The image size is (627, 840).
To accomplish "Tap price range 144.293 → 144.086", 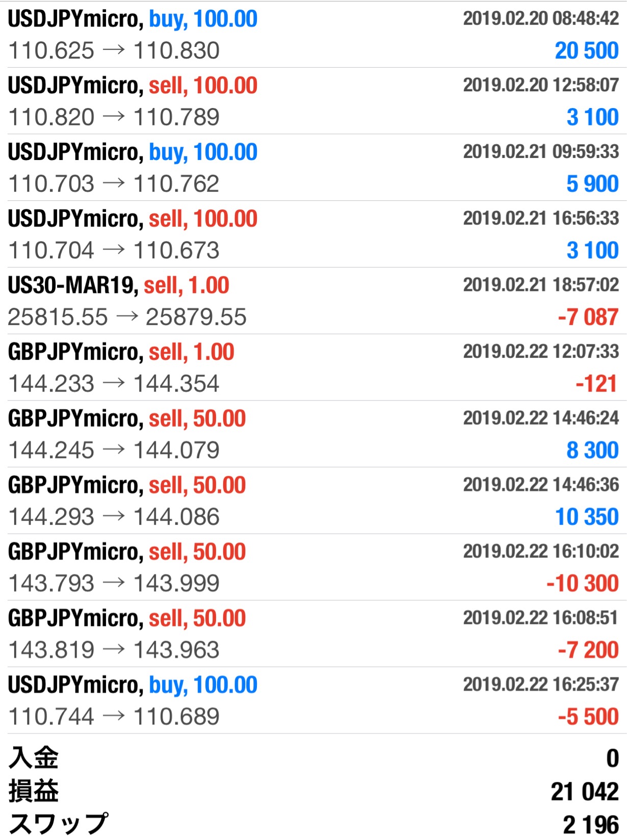I will pyautogui.click(x=114, y=517).
